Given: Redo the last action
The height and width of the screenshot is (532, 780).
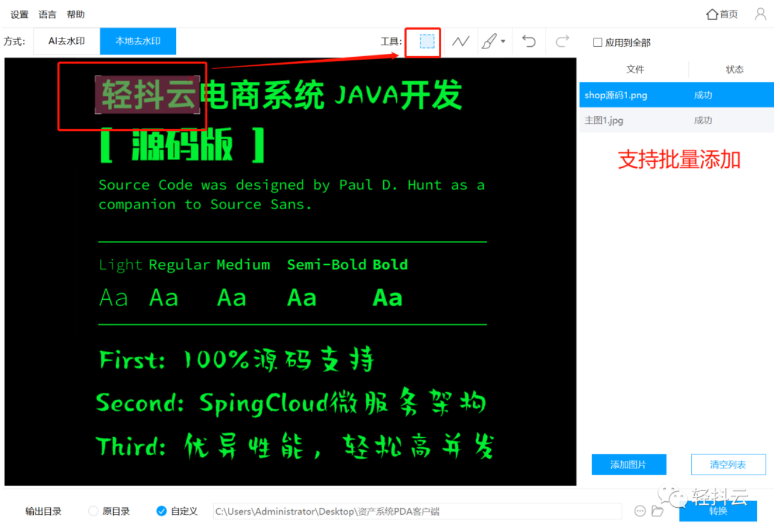Looking at the screenshot, I should 562,41.
